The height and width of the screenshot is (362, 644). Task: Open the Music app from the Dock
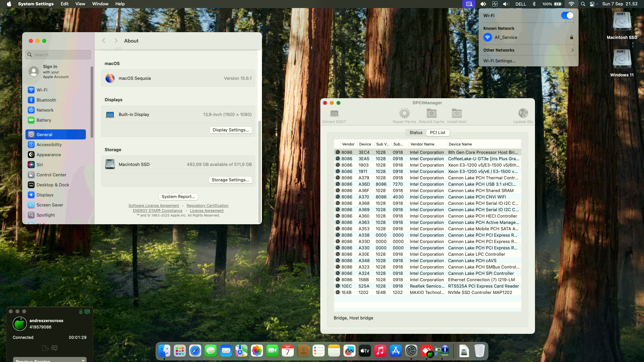(380, 351)
